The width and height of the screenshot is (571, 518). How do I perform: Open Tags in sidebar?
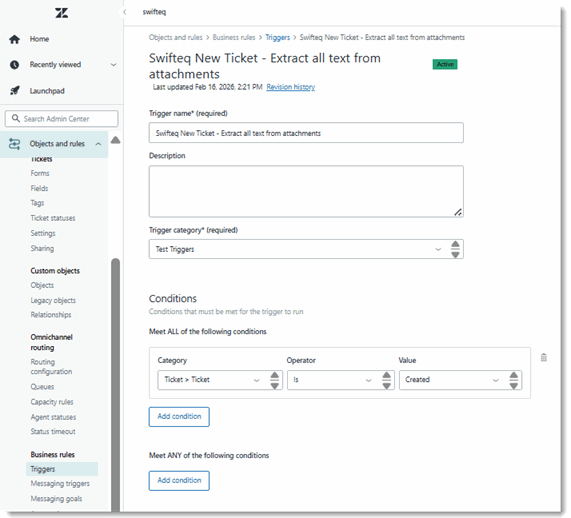[x=37, y=203]
